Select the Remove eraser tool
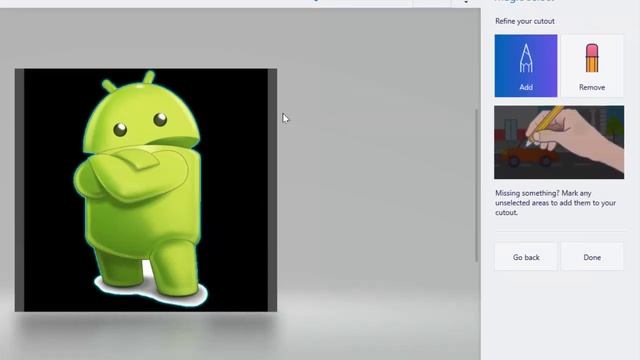640x360 pixels. [x=592, y=66]
